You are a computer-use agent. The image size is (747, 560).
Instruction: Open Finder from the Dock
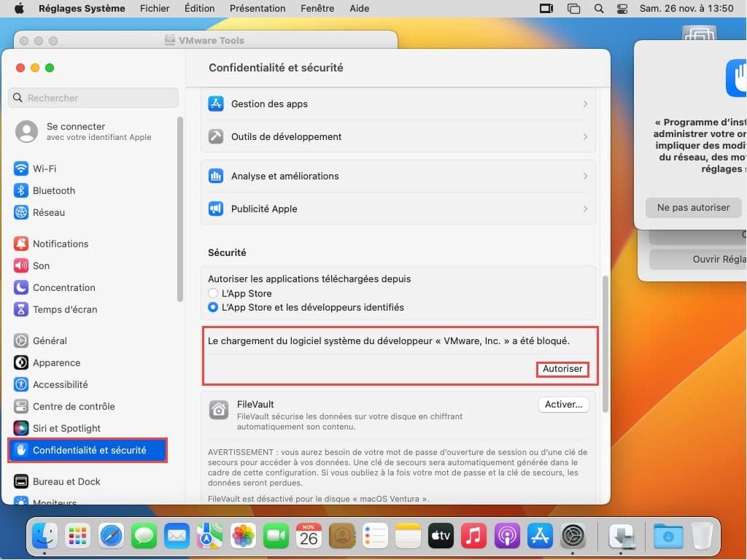click(x=44, y=536)
